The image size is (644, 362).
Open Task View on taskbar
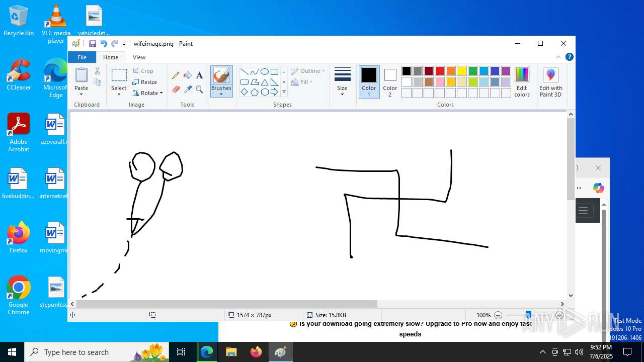[181, 352]
